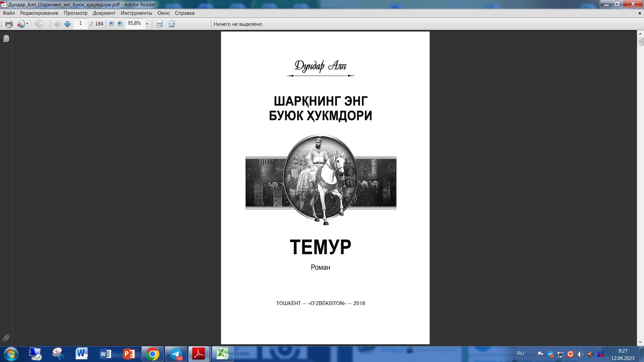Viewport: 644px width, 362px height.
Task: Click the scrollbar up arrow
Action: point(640,34)
